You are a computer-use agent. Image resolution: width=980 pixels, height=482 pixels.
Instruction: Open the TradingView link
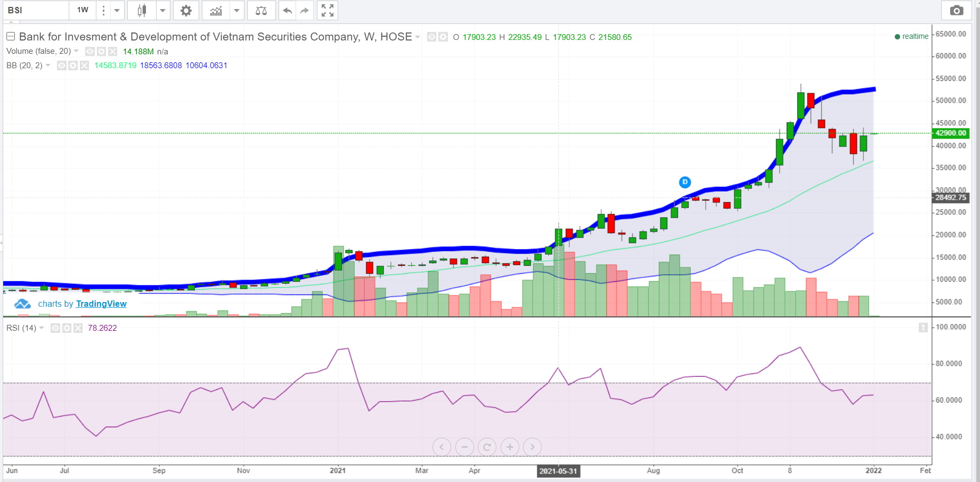(101, 304)
